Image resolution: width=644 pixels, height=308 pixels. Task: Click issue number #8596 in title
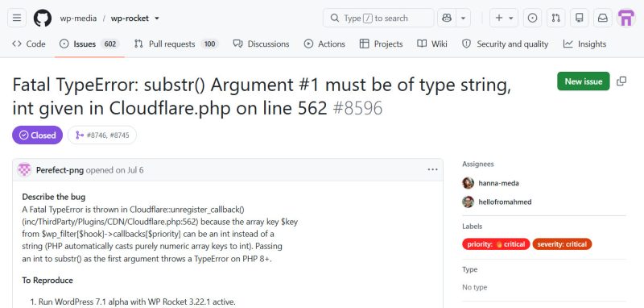357,109
